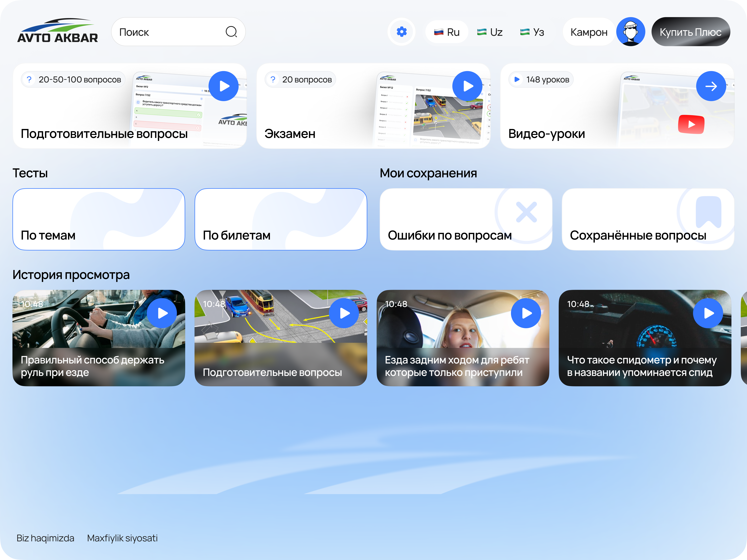The width and height of the screenshot is (747, 560).
Task: Open settings via the gear icon
Action: click(402, 32)
